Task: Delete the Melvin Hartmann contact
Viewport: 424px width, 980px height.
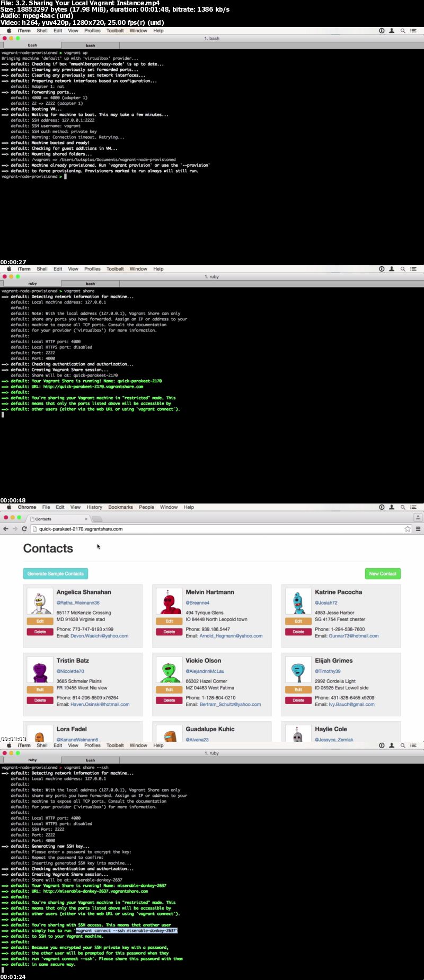Action: tap(169, 632)
